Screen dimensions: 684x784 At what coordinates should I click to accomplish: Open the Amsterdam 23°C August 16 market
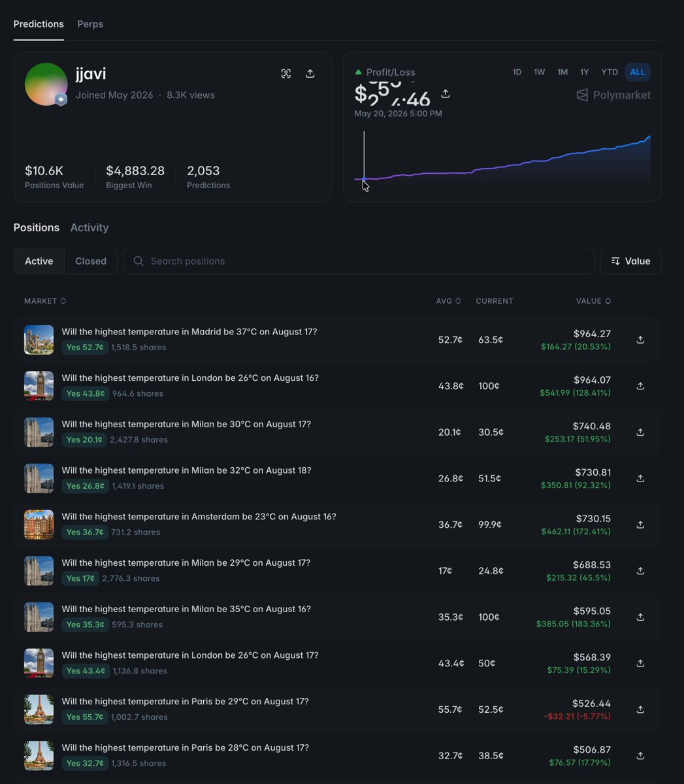pos(199,517)
